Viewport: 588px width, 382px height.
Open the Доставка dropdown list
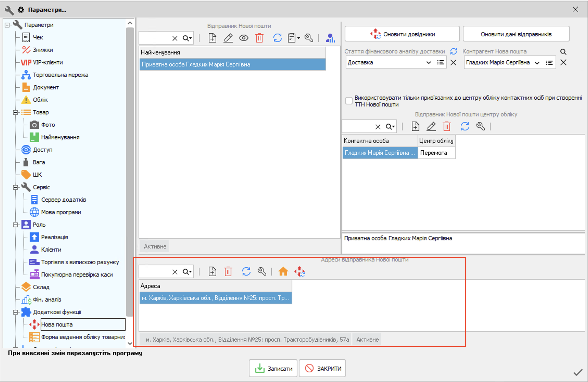click(428, 62)
